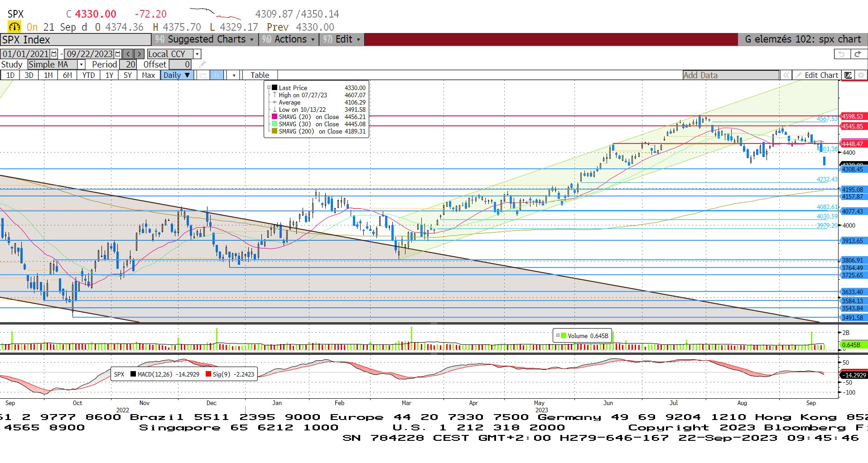Select the YTD range tab
Image resolution: width=868 pixels, height=463 pixels.
tap(89, 75)
